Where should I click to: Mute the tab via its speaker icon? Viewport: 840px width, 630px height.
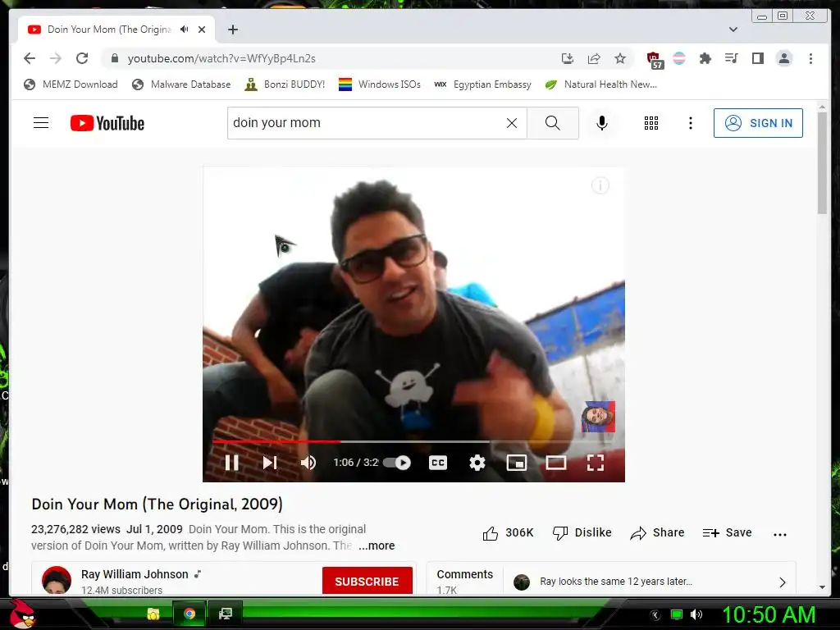pyautogui.click(x=185, y=30)
